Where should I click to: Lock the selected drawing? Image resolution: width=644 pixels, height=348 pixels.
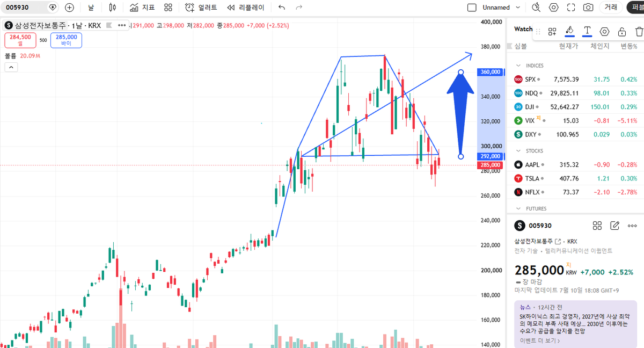[622, 31]
